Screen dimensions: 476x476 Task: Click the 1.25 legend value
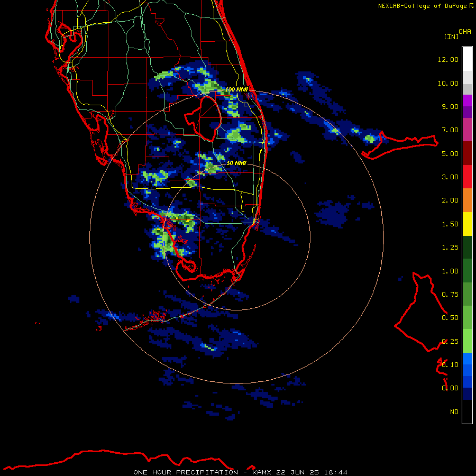coord(450,248)
